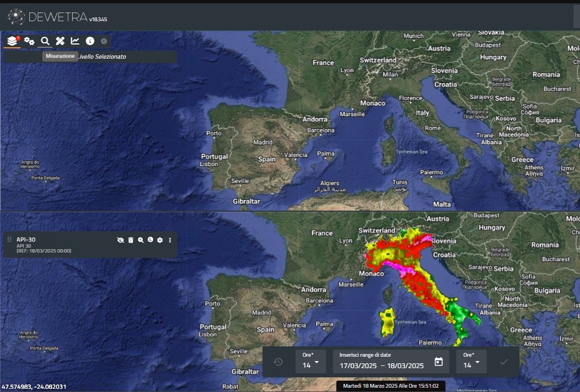This screenshot has width=580, height=392.
Task: Expand the right Ore hour dropdown
Action: [471, 362]
